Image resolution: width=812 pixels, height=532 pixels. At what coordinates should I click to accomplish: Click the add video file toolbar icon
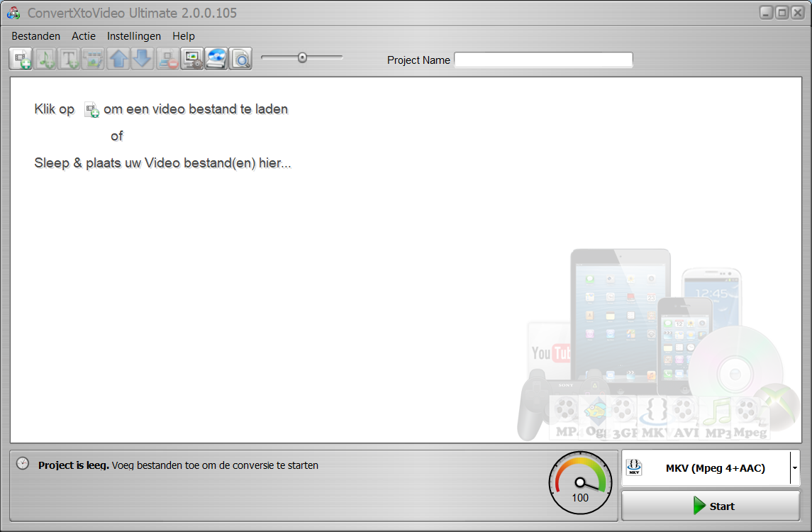pyautogui.click(x=21, y=59)
